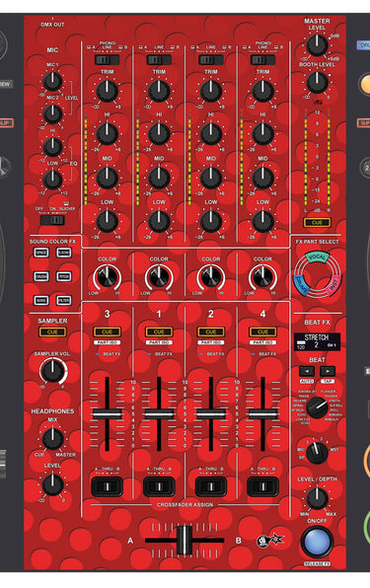Click the channel 2 CUE button
370x588 pixels.
(211, 331)
